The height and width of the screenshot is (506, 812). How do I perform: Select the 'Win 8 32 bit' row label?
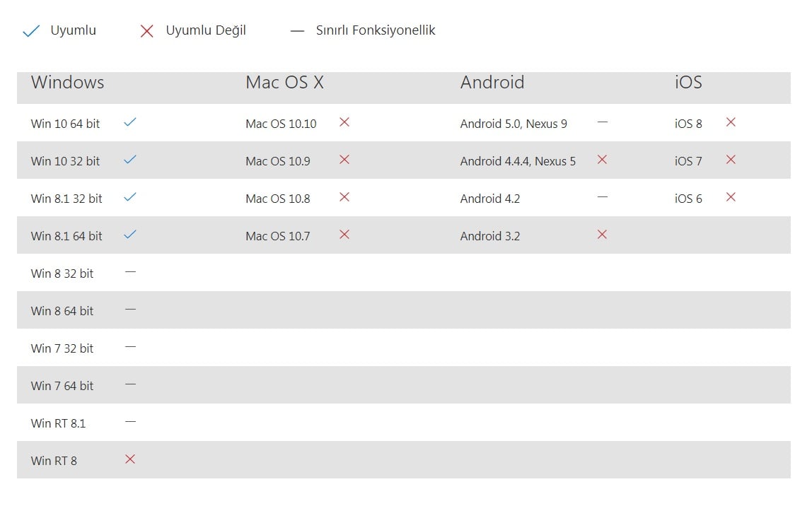pos(62,273)
